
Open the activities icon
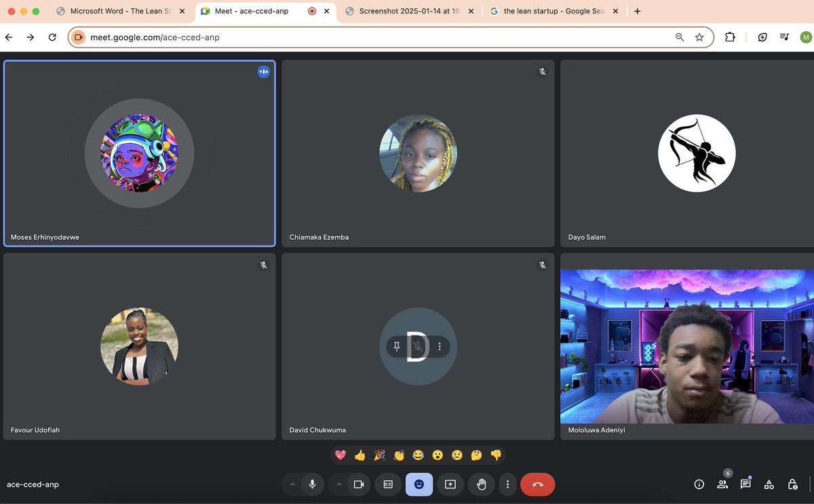tap(769, 484)
